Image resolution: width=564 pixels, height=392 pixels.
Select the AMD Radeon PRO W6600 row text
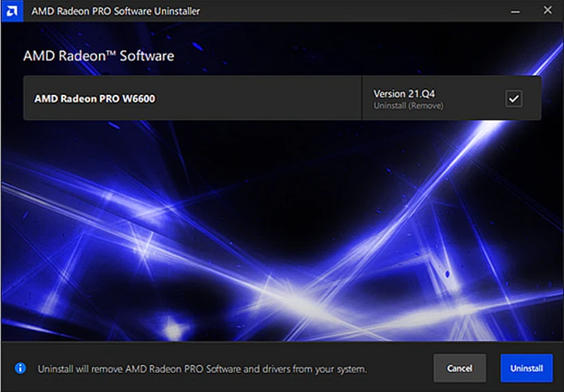coord(95,98)
